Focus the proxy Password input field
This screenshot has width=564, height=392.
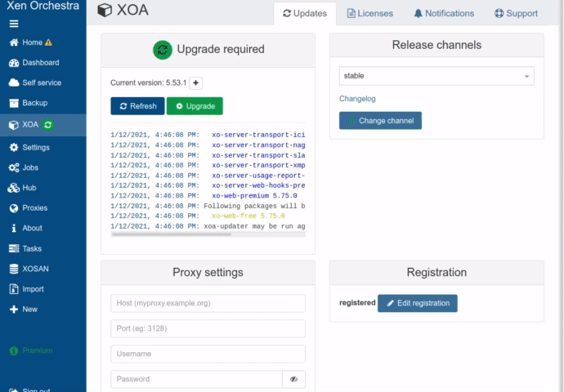(196, 379)
